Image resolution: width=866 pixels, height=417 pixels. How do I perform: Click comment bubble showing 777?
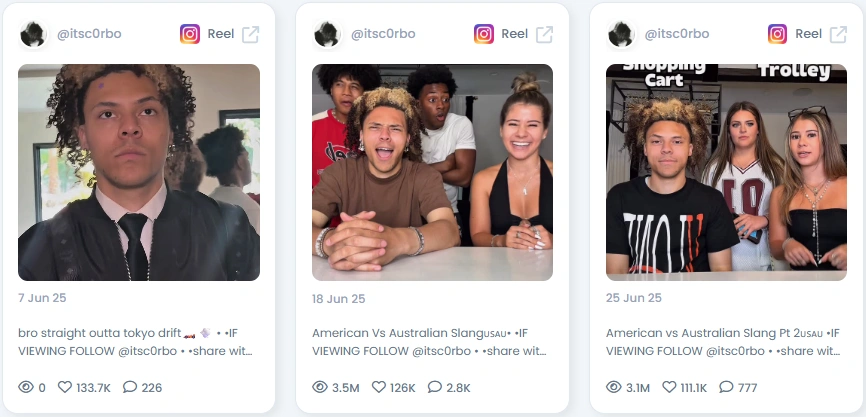tap(726, 387)
